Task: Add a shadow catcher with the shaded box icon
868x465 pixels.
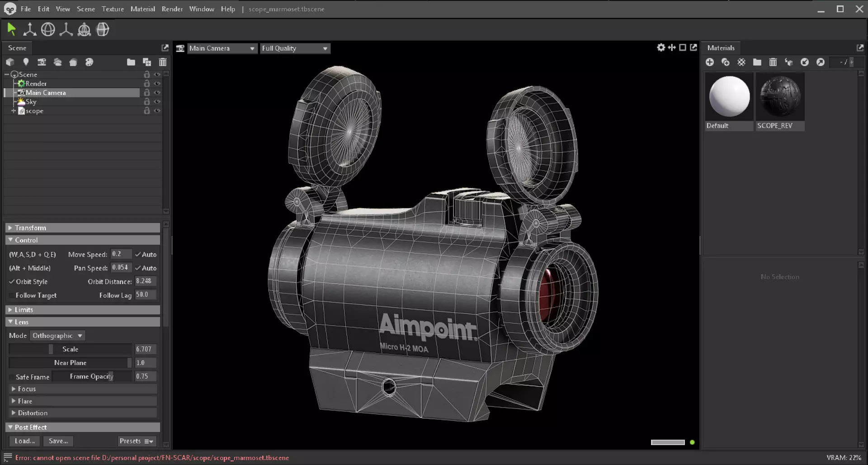Action: point(73,62)
